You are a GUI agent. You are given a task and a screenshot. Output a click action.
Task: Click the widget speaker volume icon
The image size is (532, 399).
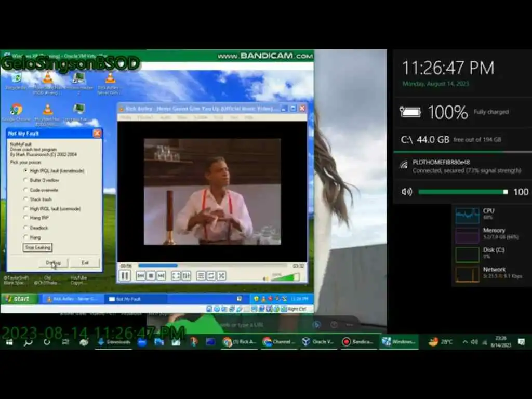click(406, 192)
